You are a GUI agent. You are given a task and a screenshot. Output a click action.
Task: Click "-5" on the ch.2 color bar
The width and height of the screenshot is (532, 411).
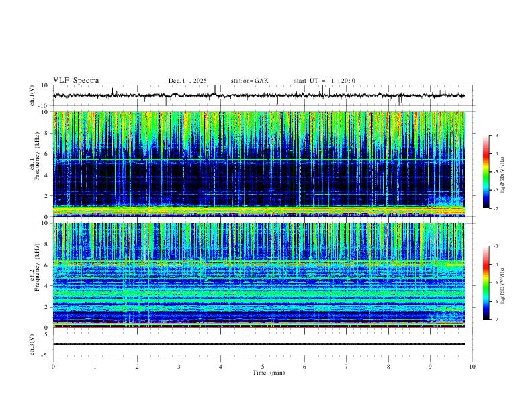[495, 283]
